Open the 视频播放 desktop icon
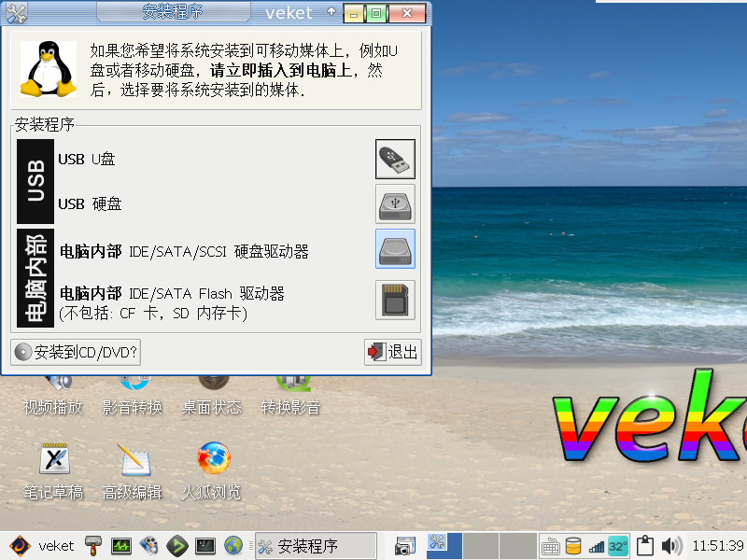The width and height of the screenshot is (747, 560). click(53, 396)
